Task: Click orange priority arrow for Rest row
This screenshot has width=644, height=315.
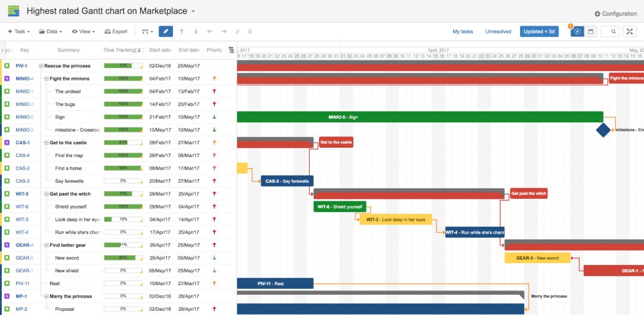Action: tap(215, 283)
